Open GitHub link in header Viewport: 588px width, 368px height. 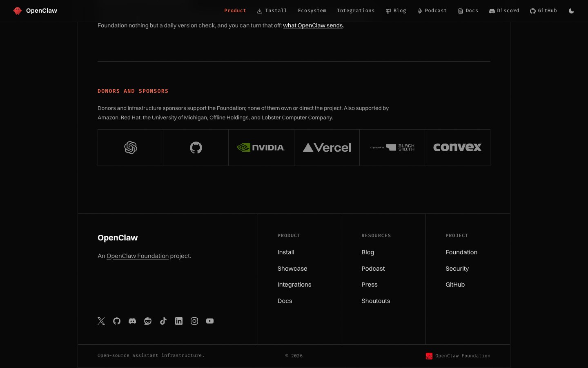click(x=543, y=11)
